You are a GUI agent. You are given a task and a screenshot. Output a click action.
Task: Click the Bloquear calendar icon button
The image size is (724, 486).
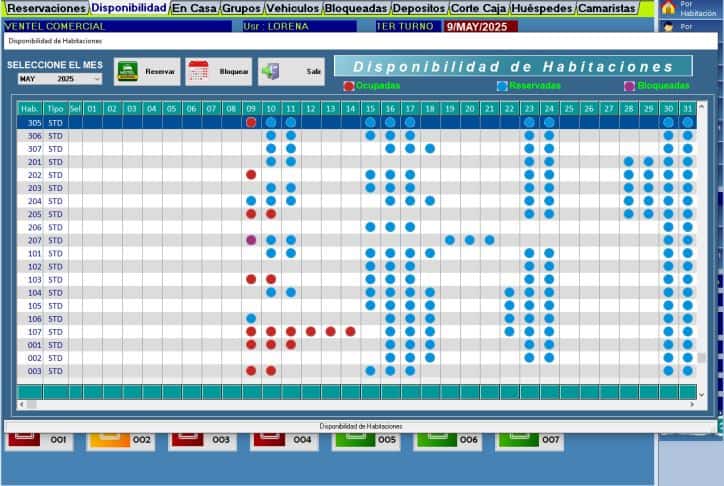click(x=218, y=71)
